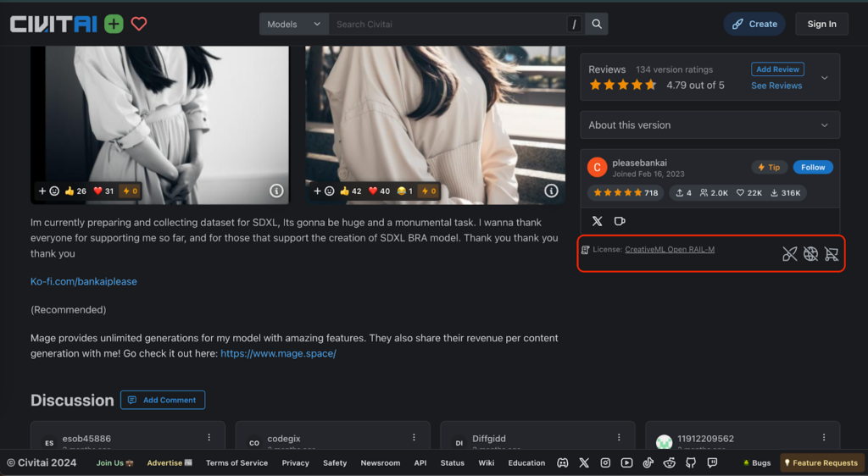Open Civitai GitHub icon in footer
The width and height of the screenshot is (868, 476).
coord(691,462)
